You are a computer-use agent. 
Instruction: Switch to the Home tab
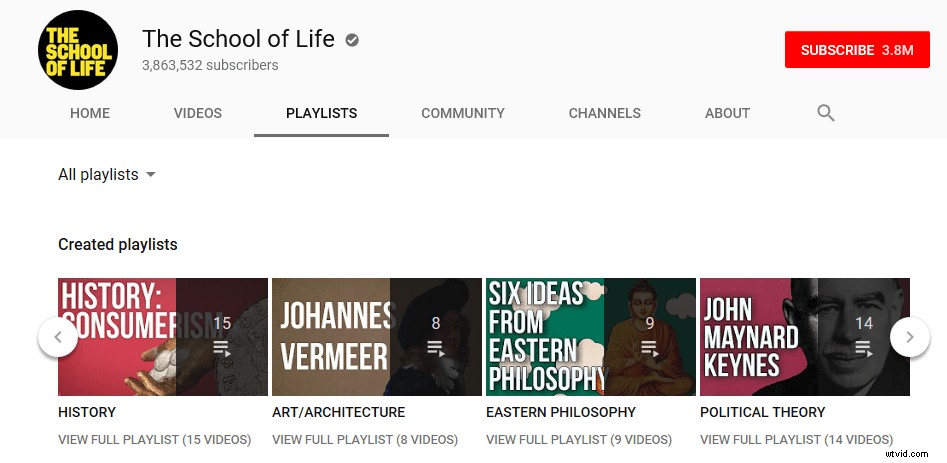click(x=90, y=114)
